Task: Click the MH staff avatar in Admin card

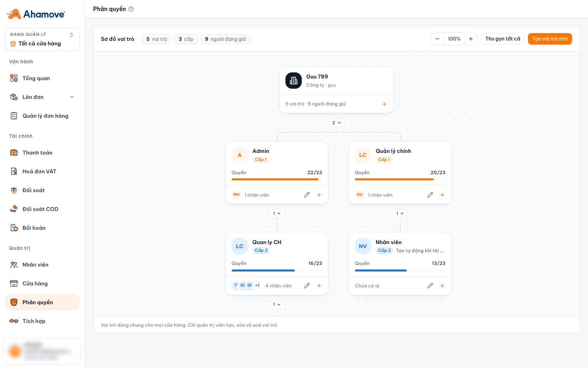Action: pyautogui.click(x=236, y=195)
